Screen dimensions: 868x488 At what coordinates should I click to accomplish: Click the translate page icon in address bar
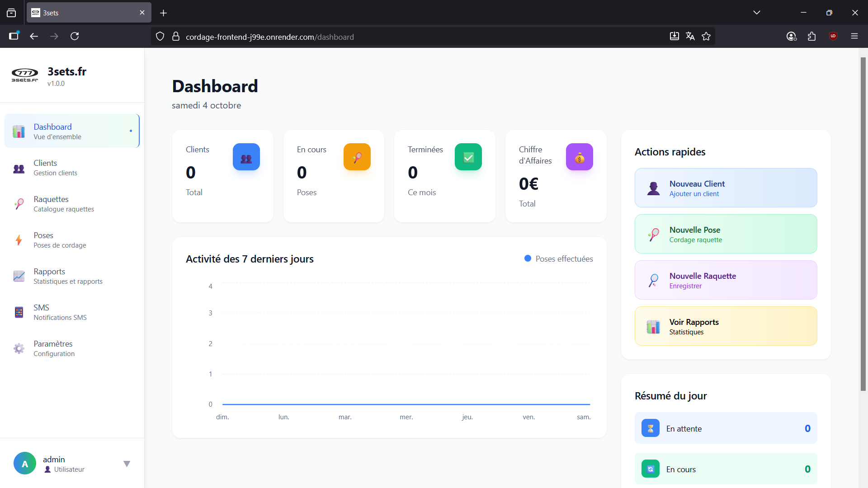tap(690, 36)
